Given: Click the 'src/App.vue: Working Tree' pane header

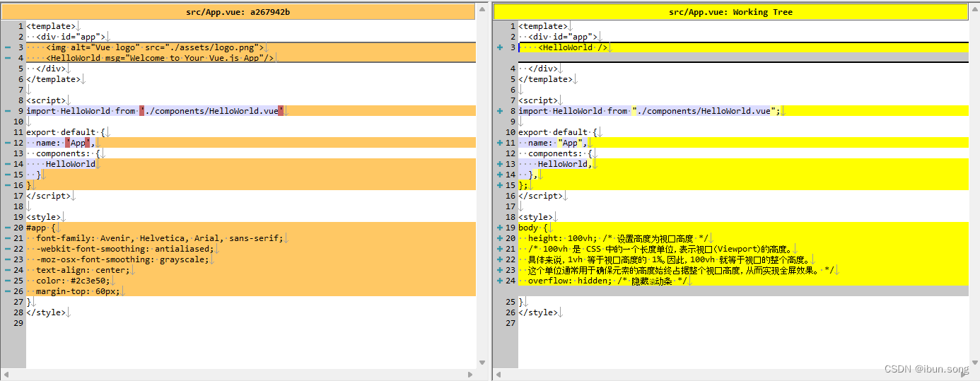Looking at the screenshot, I should point(730,12).
